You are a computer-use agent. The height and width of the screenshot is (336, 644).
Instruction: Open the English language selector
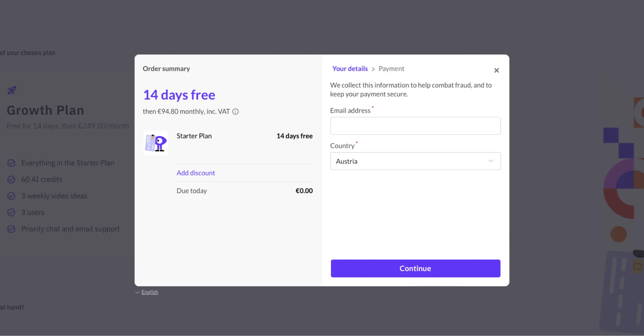tap(150, 292)
